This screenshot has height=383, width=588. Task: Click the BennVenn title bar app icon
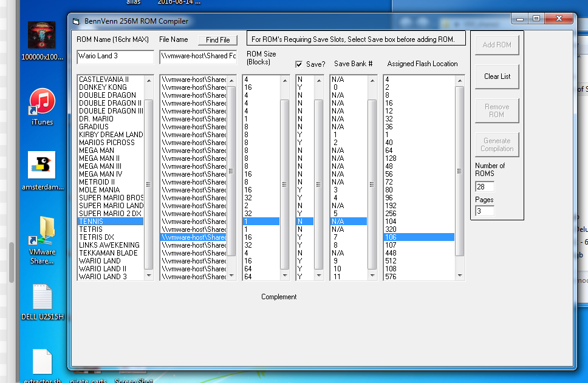[76, 21]
